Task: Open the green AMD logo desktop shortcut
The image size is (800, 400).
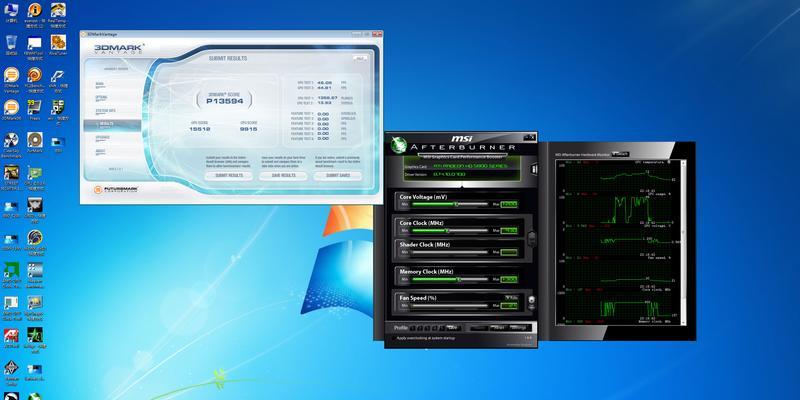Action: (11, 274)
